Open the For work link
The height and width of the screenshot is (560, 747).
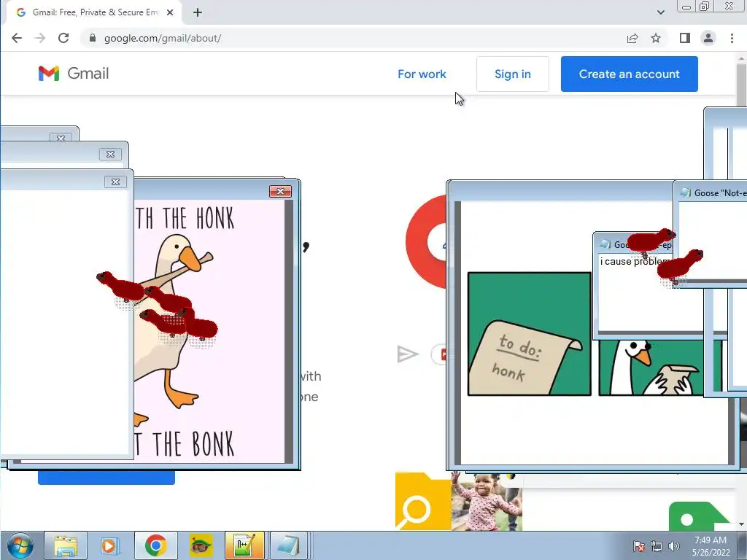[422, 74]
